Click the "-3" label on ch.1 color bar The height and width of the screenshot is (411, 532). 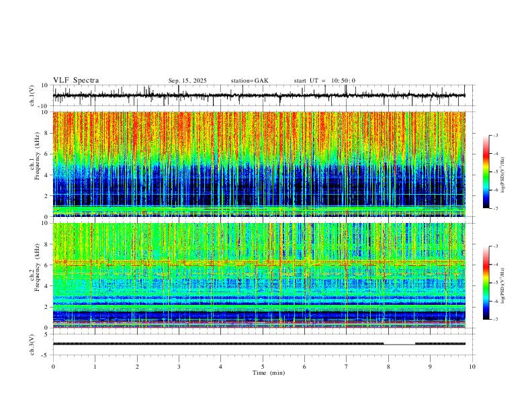point(495,135)
